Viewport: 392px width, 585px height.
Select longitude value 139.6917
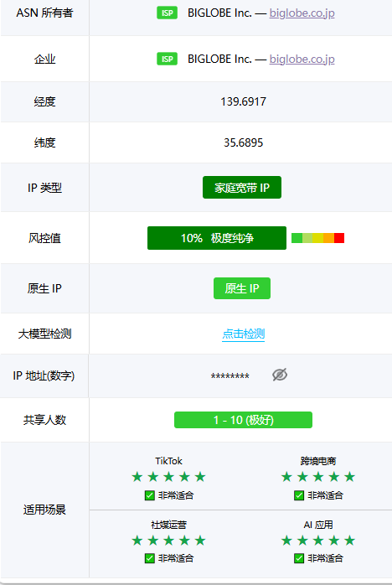coord(243,101)
